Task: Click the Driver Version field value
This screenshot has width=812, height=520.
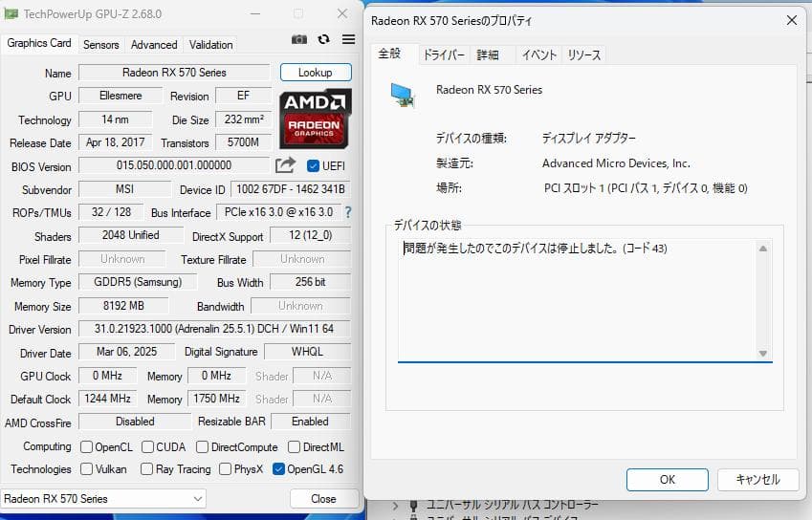Action: click(x=214, y=329)
